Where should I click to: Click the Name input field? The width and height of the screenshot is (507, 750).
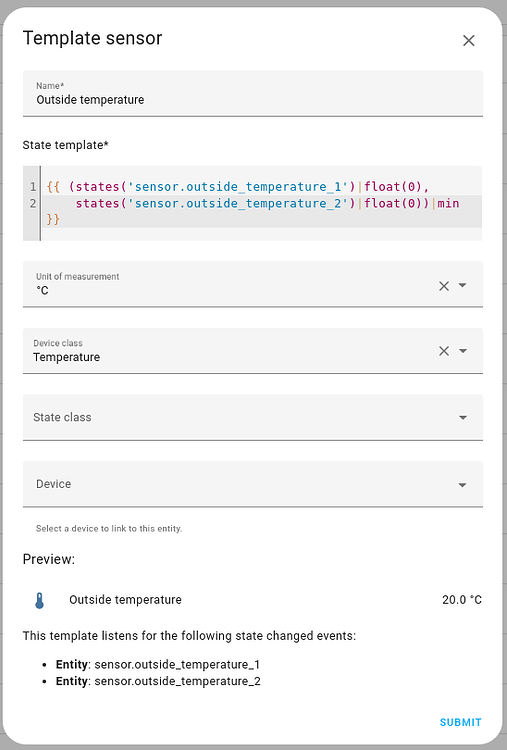253,93
